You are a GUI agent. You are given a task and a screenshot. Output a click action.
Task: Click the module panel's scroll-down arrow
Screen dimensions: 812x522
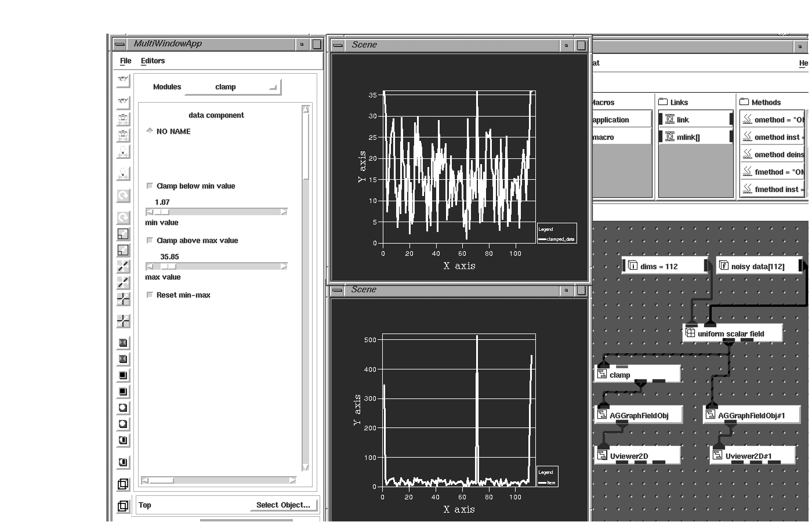306,467
